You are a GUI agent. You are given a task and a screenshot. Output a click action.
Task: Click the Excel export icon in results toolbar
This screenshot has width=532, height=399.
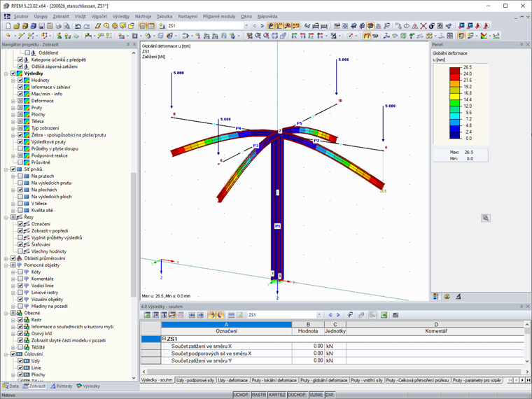[x=384, y=315]
